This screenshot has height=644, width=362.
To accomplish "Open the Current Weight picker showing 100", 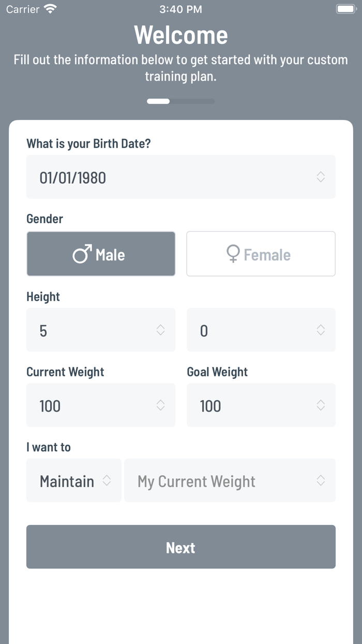I will pos(101,405).
